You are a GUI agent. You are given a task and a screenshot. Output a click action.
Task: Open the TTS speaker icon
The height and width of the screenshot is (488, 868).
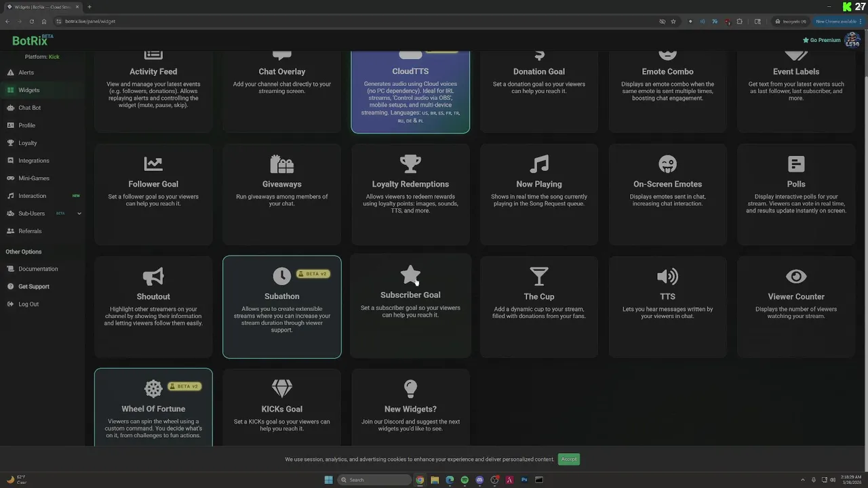[x=668, y=276]
